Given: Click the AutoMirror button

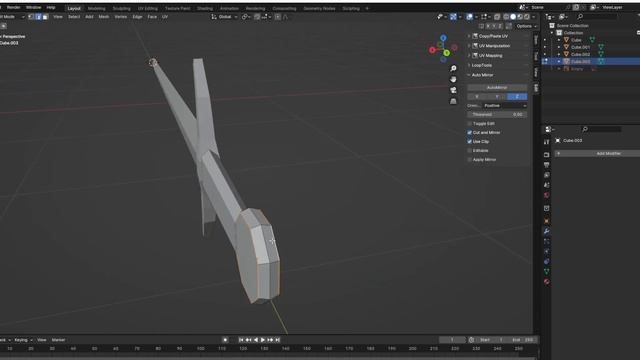Looking at the screenshot, I should (497, 88).
